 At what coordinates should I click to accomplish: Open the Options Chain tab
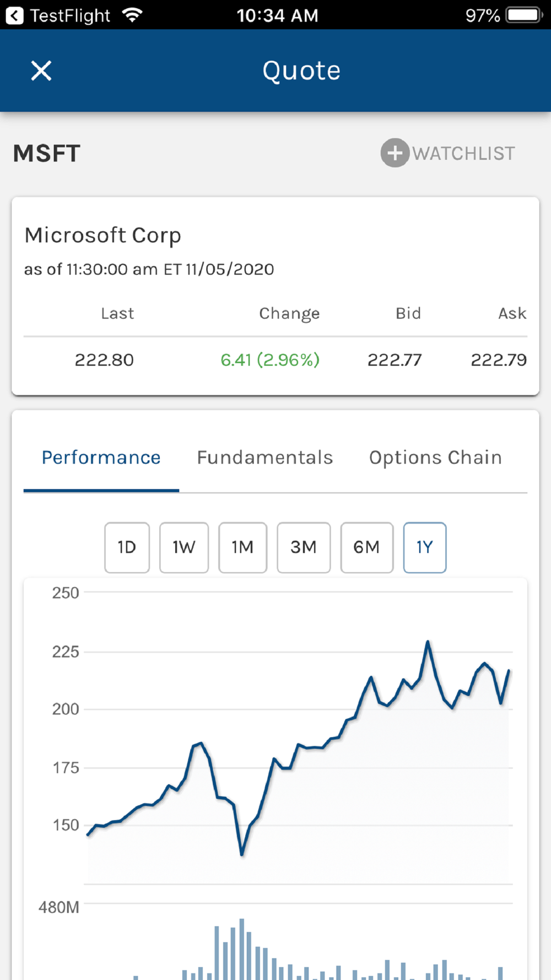[435, 457]
